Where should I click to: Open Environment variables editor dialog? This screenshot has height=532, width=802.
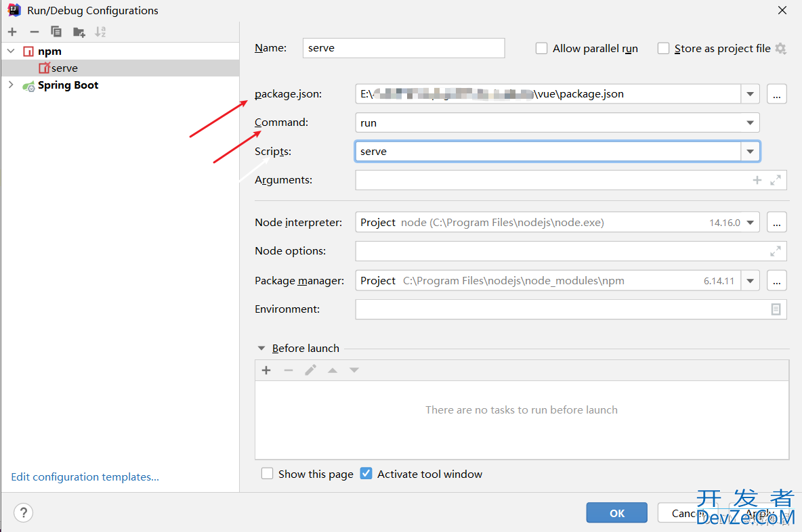pos(776,309)
